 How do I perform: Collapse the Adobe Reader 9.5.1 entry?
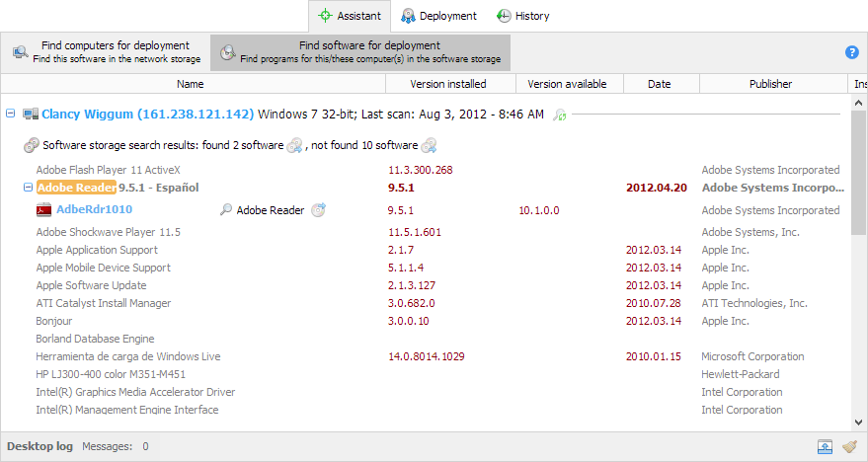click(28, 188)
